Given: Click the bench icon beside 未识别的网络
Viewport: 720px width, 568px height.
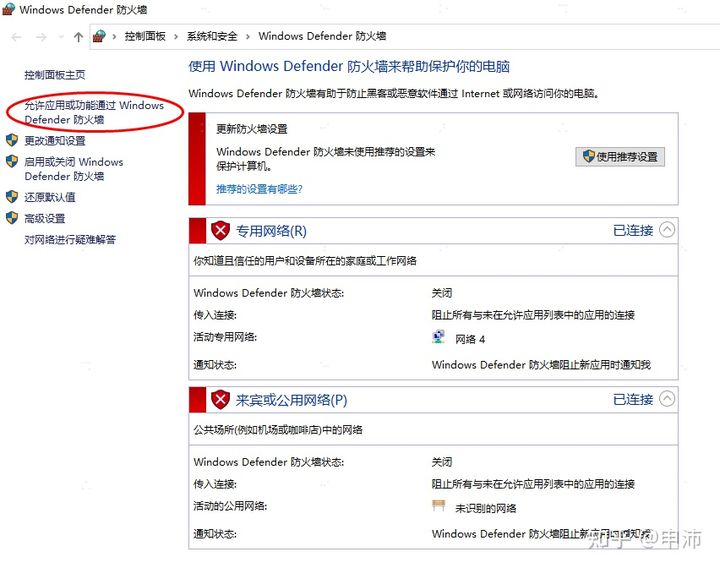Looking at the screenshot, I should (x=439, y=506).
